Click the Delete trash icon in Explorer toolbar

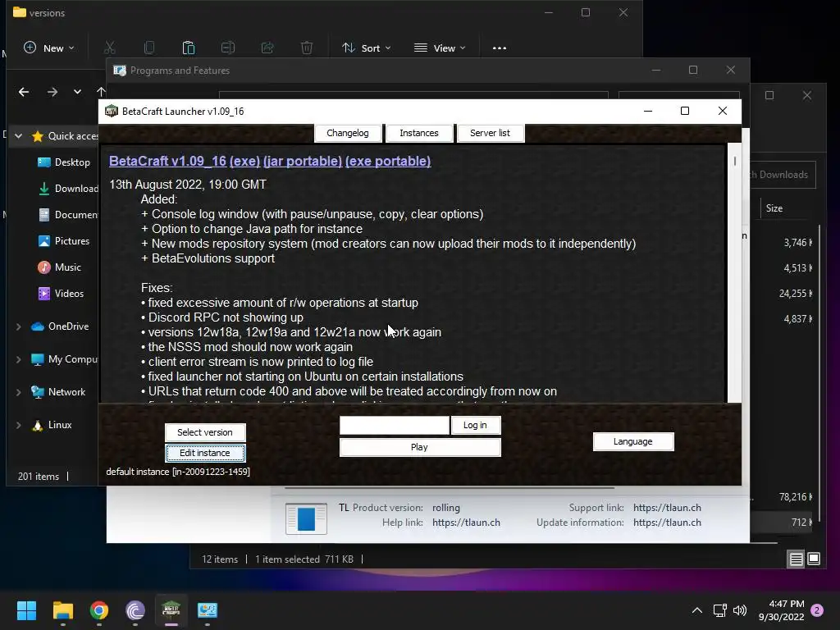pos(307,48)
